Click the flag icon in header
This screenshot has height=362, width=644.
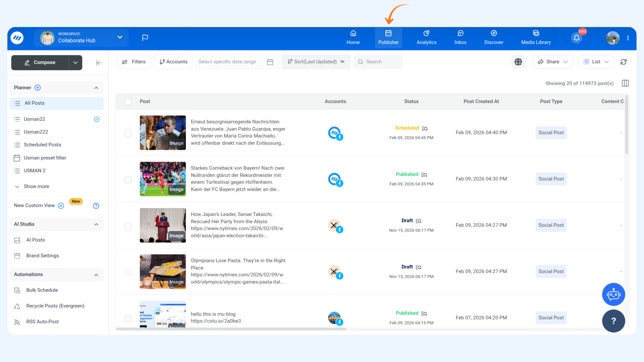click(x=145, y=38)
